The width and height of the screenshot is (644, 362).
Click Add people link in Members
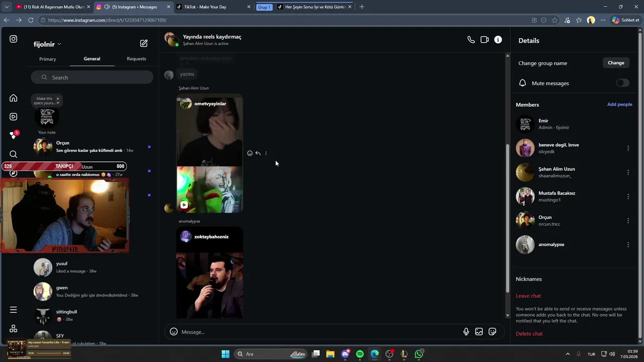point(619,105)
